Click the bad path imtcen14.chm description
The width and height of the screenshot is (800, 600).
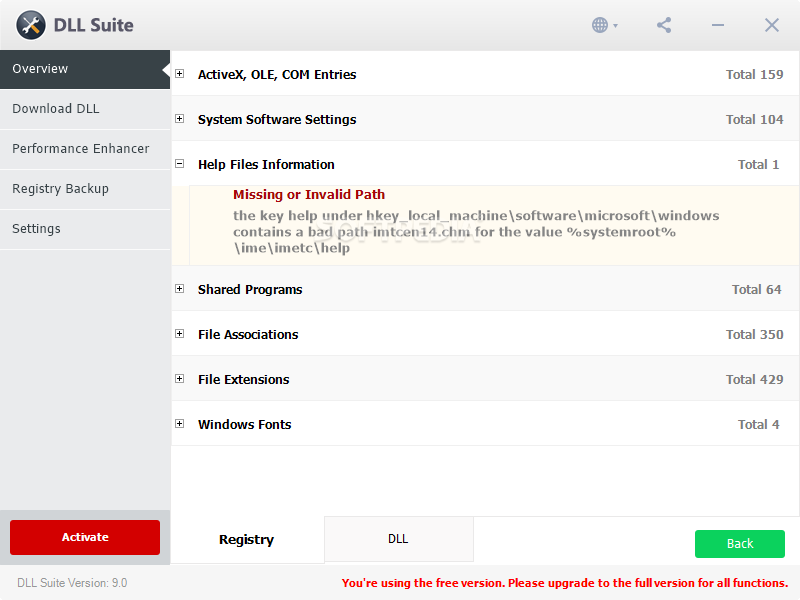pyautogui.click(x=476, y=232)
